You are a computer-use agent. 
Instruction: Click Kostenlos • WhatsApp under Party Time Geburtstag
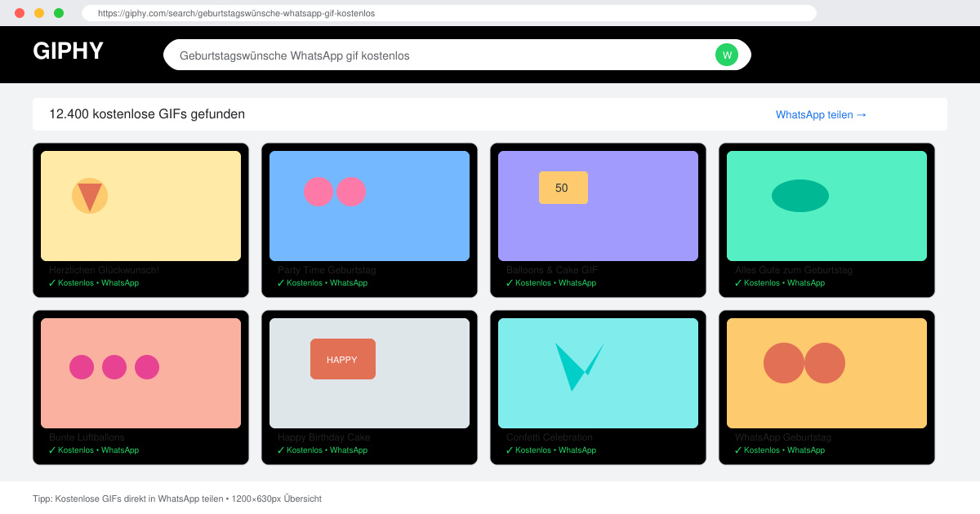tap(322, 283)
